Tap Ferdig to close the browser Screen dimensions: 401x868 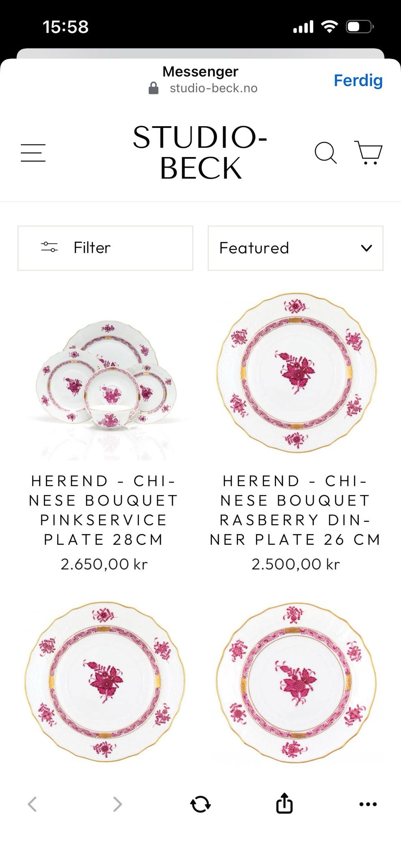pyautogui.click(x=358, y=80)
